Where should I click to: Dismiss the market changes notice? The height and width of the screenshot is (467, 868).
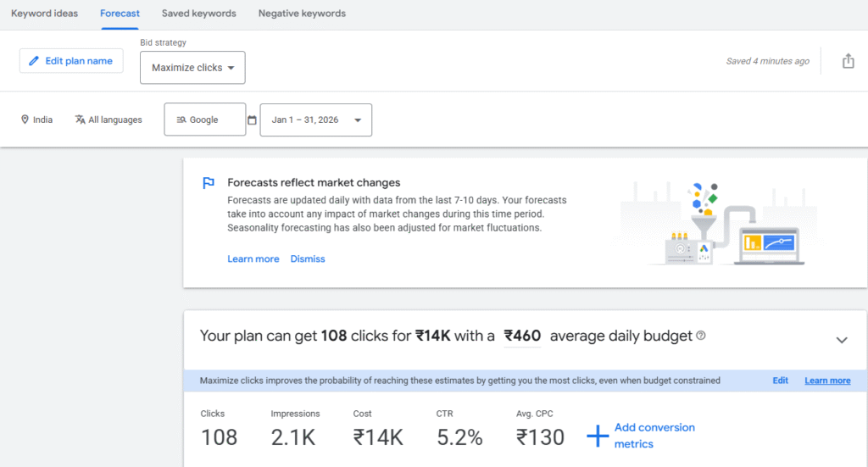pyautogui.click(x=308, y=259)
